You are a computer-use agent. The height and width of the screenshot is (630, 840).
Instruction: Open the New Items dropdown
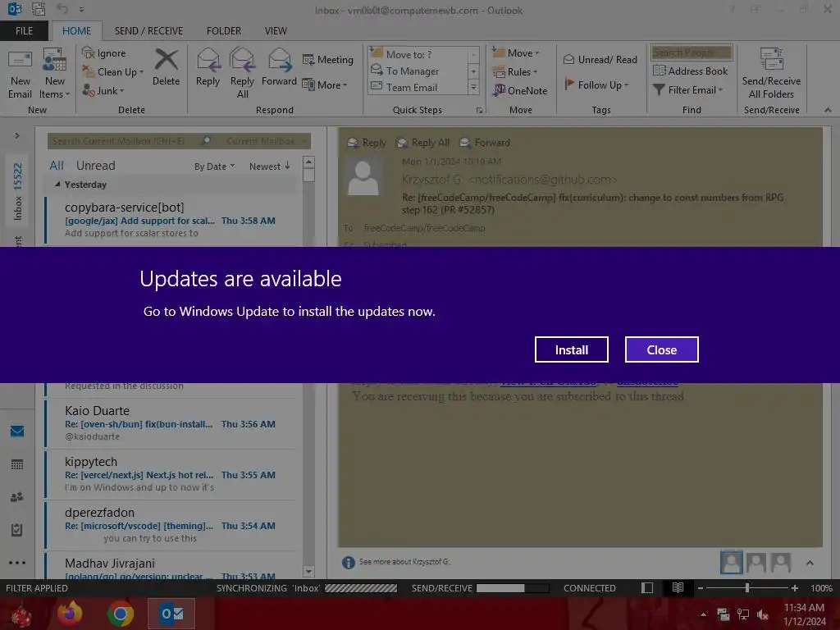click(x=55, y=73)
